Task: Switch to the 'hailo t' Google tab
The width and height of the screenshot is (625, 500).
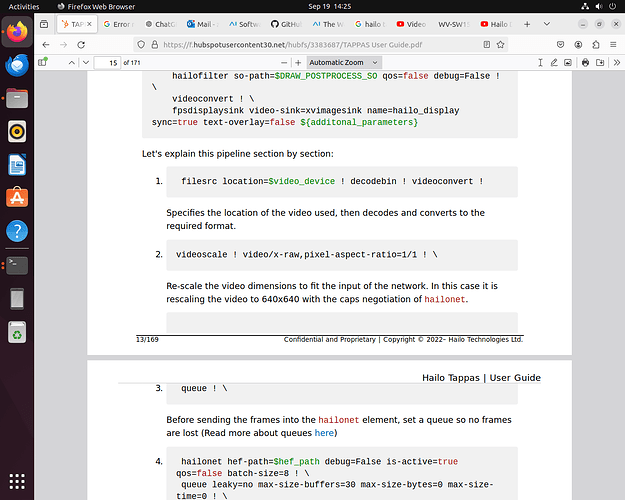Action: pos(370,24)
